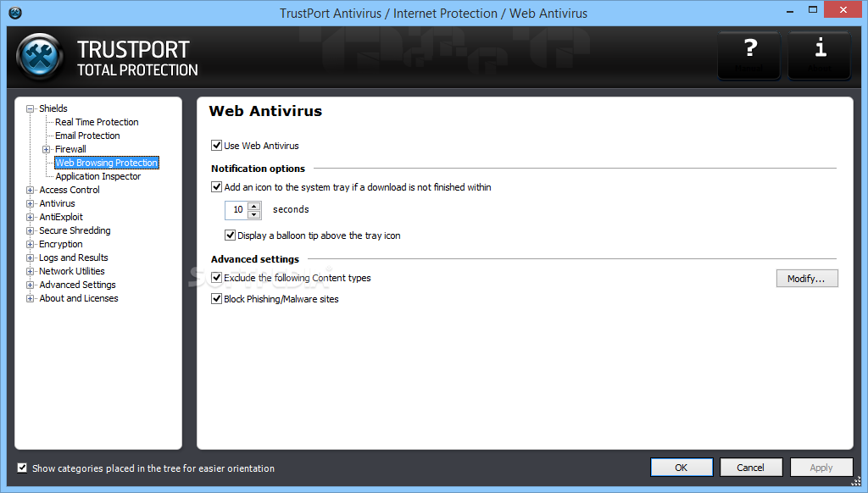Uncheck Add an icon to the system tray
The image size is (868, 493).
(x=216, y=187)
